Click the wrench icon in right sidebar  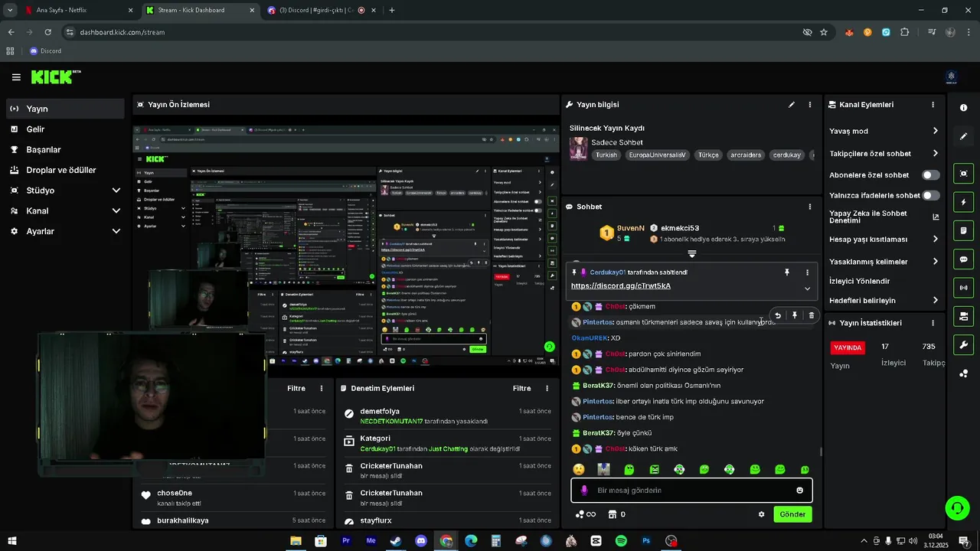tap(963, 344)
